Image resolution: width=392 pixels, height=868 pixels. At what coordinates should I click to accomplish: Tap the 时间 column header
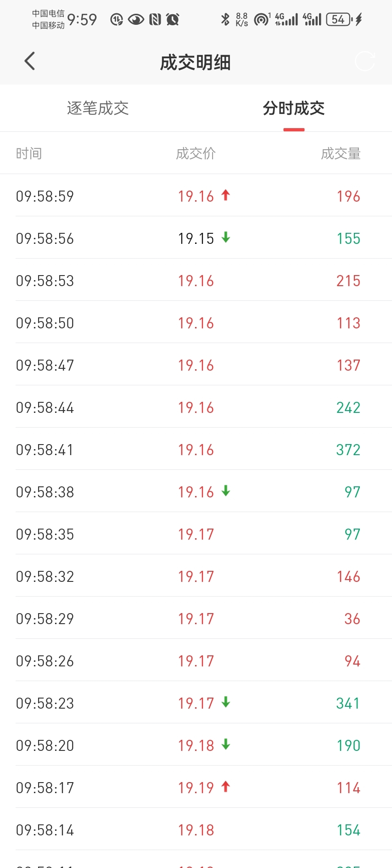pyautogui.click(x=29, y=153)
